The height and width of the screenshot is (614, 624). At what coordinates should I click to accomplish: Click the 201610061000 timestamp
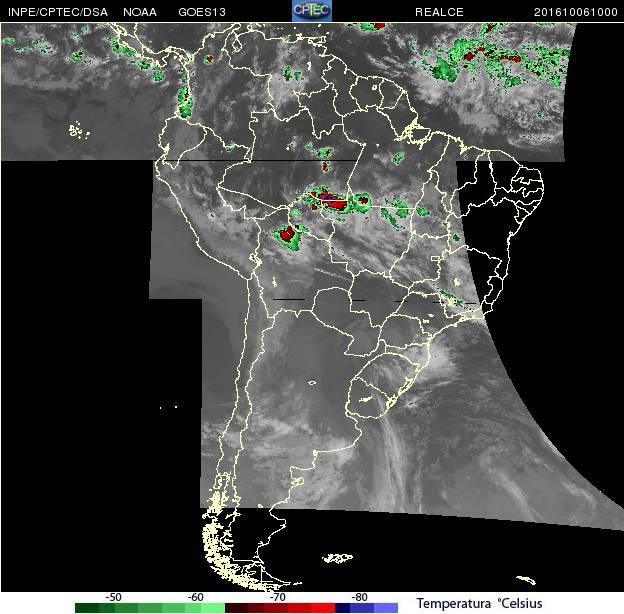(x=575, y=12)
